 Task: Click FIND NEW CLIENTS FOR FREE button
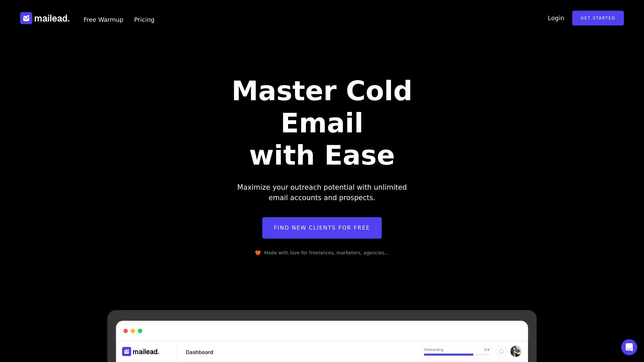tap(322, 228)
